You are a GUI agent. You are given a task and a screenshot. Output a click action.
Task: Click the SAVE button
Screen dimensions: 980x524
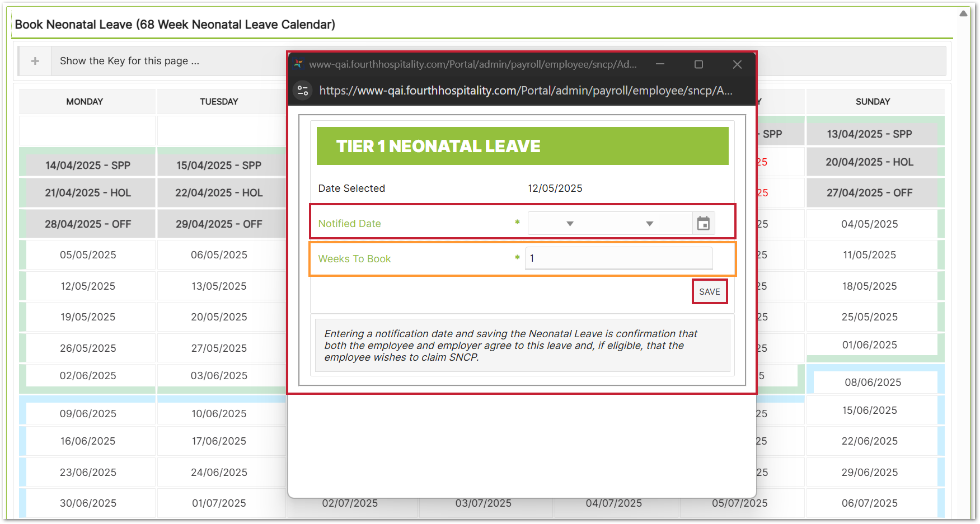coord(710,292)
